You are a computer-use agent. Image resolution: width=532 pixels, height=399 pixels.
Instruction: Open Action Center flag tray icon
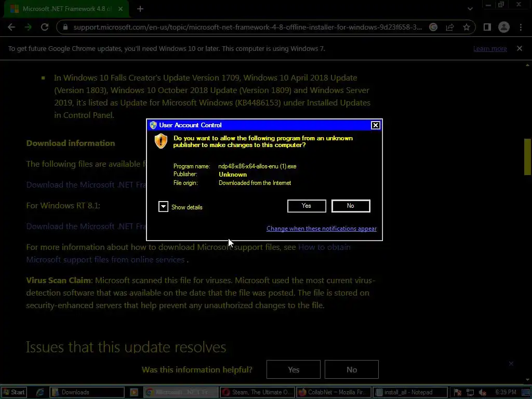coord(458,393)
